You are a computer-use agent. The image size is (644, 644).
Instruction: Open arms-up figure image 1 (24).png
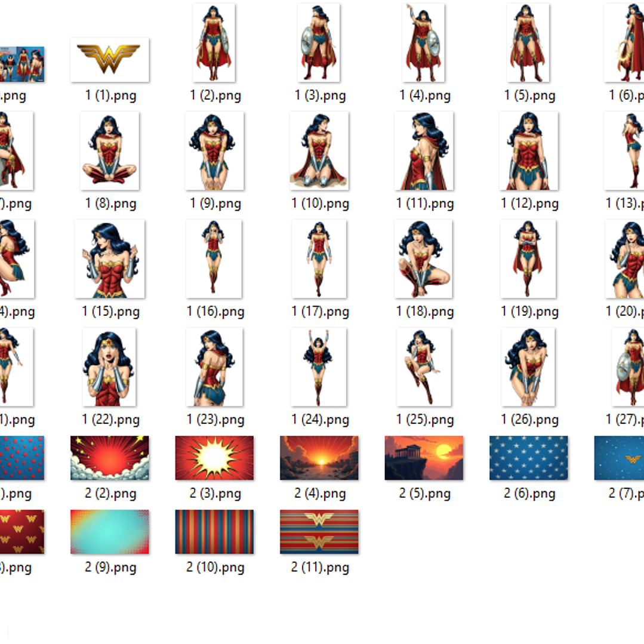[319, 366]
